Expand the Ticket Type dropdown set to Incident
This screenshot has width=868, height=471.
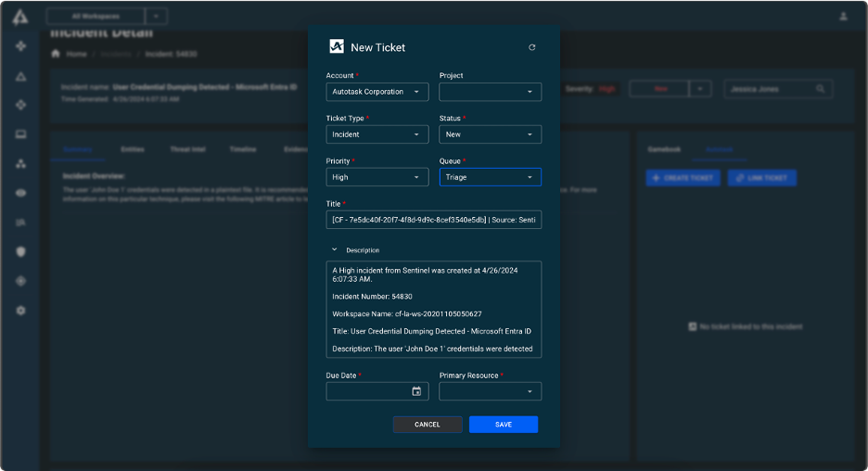pyautogui.click(x=377, y=134)
